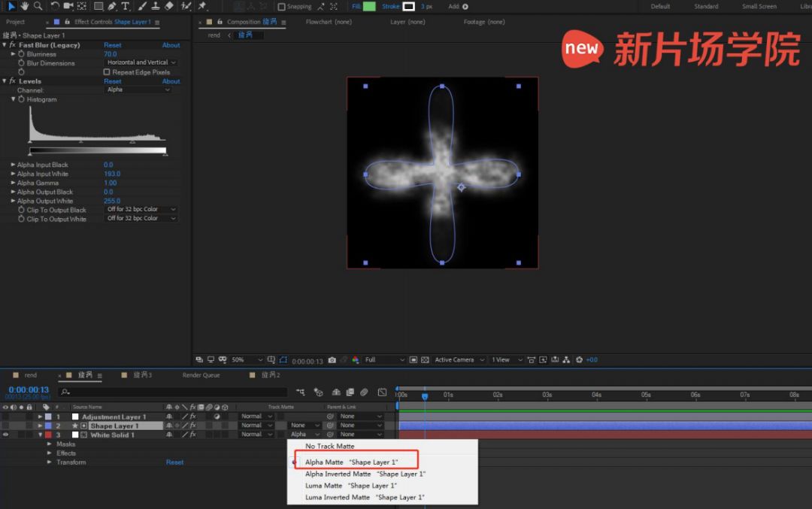Select the Eraser tool
The width and height of the screenshot is (812, 509).
[168, 6]
